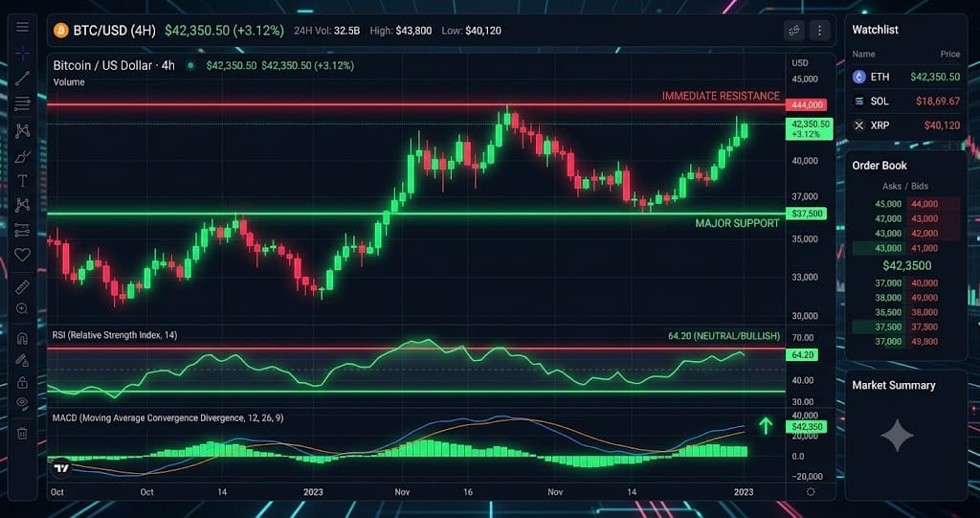Open the heart favorites tool
Image resolution: width=980 pixels, height=518 pixels.
[23, 255]
